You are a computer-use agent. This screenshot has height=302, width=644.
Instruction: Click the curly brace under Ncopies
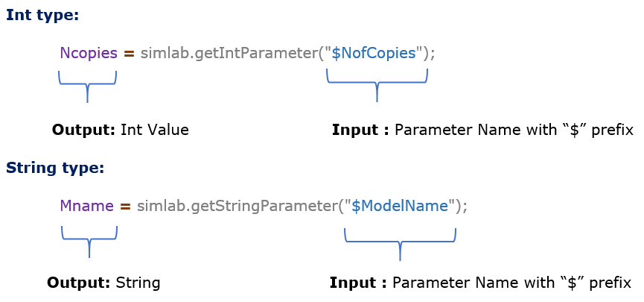(x=88, y=81)
